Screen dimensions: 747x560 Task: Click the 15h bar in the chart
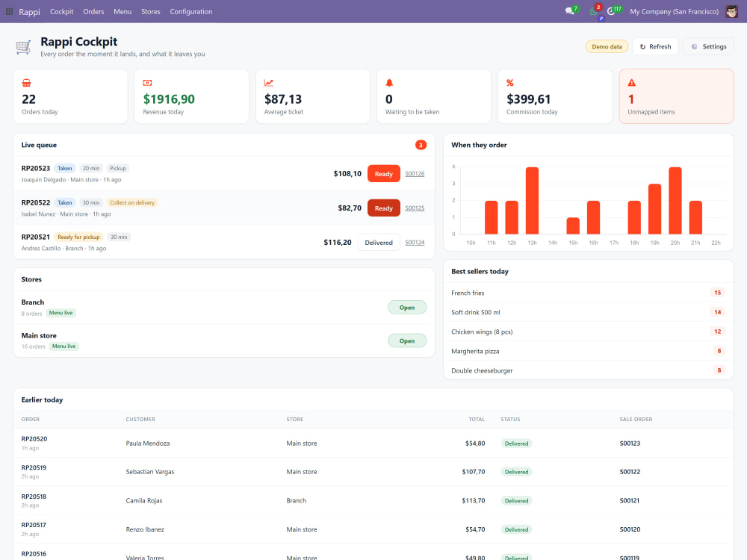(573, 225)
